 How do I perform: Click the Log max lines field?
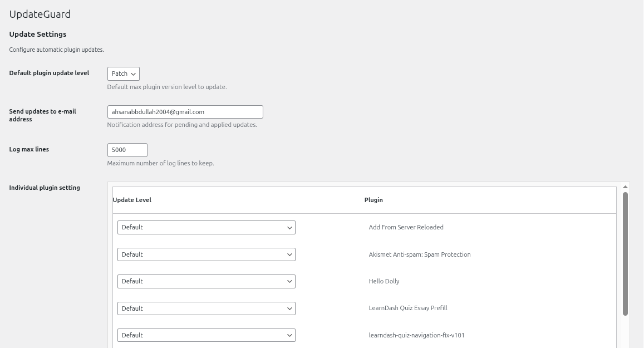[127, 150]
